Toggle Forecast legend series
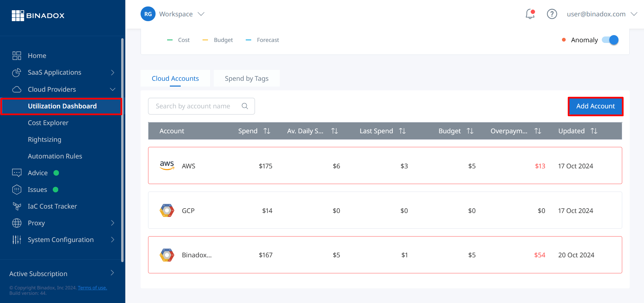The width and height of the screenshot is (644, 303). coord(262,40)
